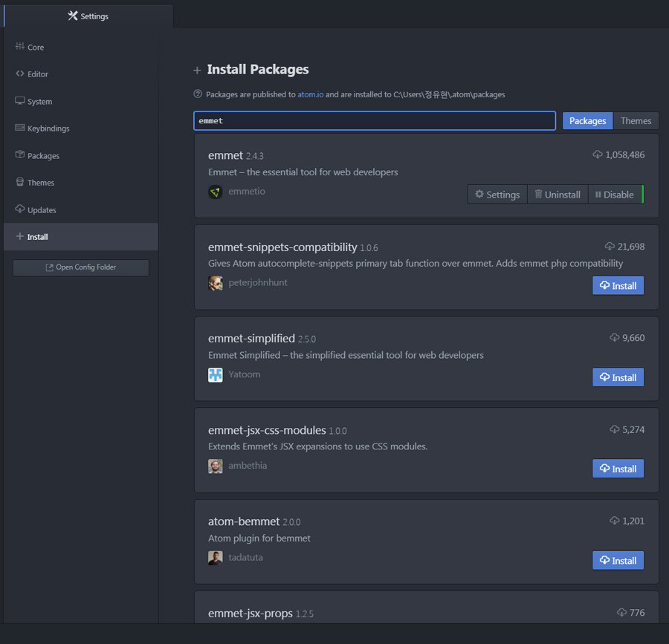Click the help icon beside the packages path text
This screenshot has width=669, height=644.
pyautogui.click(x=198, y=94)
